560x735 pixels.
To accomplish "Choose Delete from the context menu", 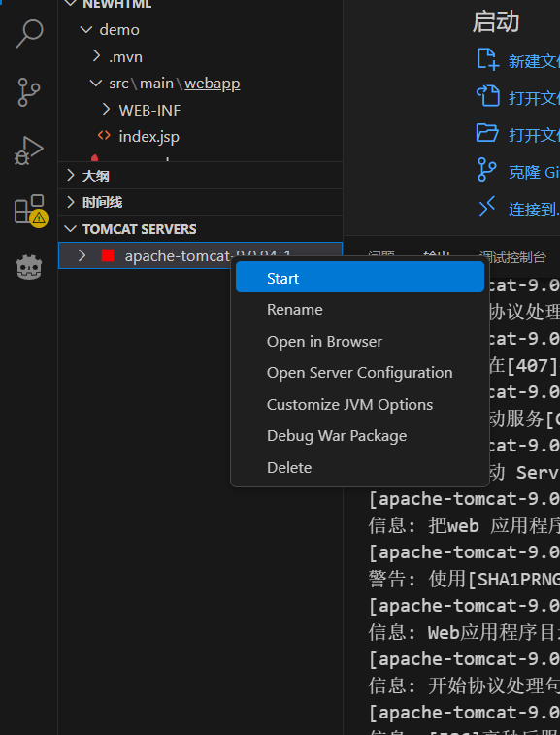I will point(360,467).
